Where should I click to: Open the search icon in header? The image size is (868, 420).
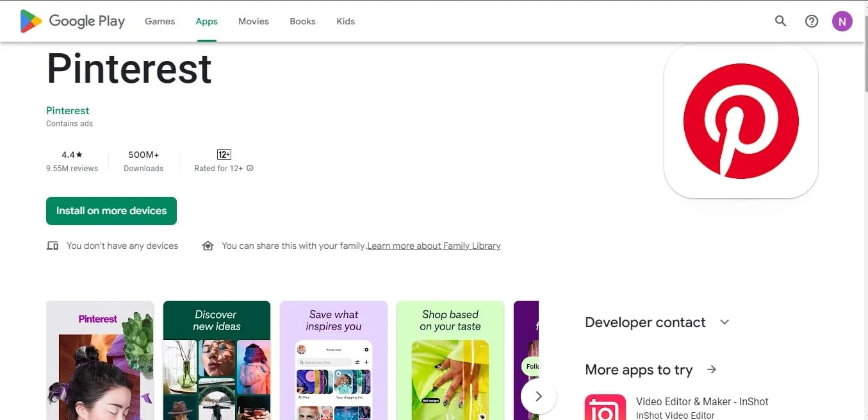(x=780, y=21)
